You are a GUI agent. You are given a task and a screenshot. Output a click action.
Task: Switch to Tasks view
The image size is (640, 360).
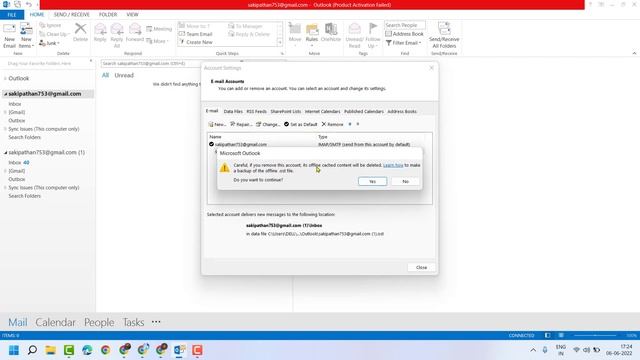pyautogui.click(x=133, y=322)
